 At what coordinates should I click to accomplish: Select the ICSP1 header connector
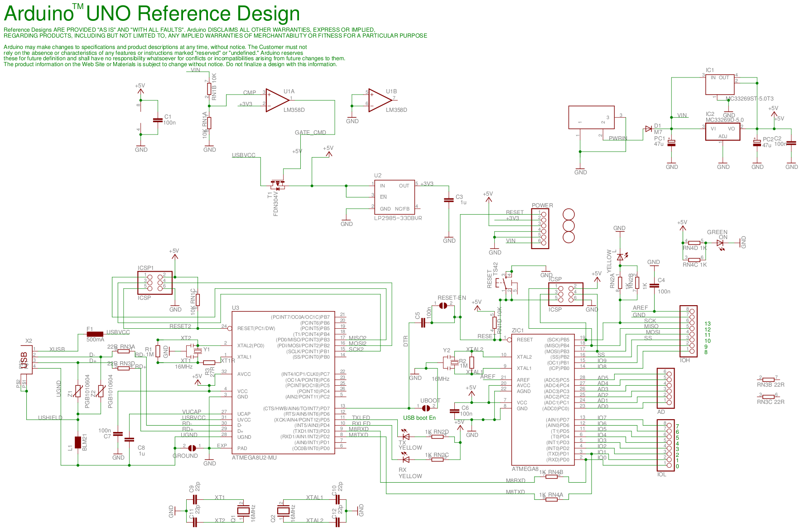coord(155,283)
